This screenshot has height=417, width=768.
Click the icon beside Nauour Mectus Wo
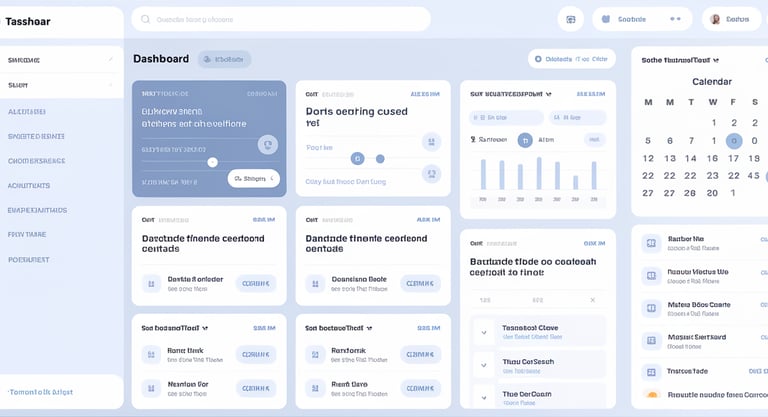click(651, 276)
